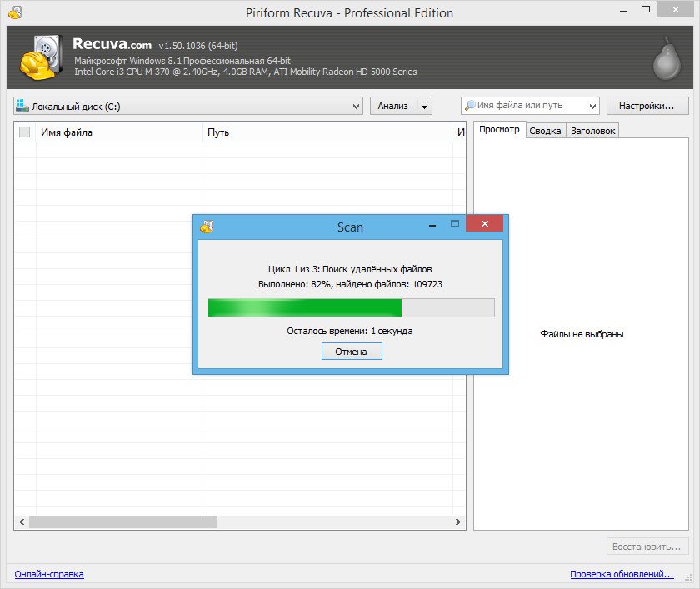
Task: Start scan with the Анализ button
Action: click(392, 106)
